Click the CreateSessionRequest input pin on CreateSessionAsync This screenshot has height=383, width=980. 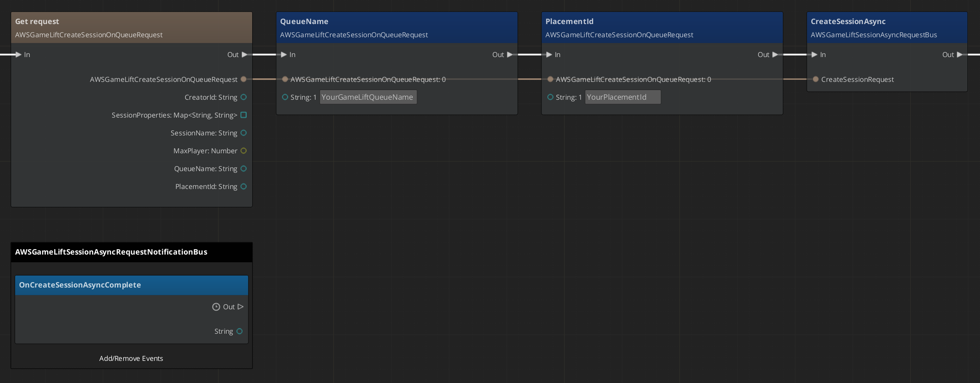[816, 79]
